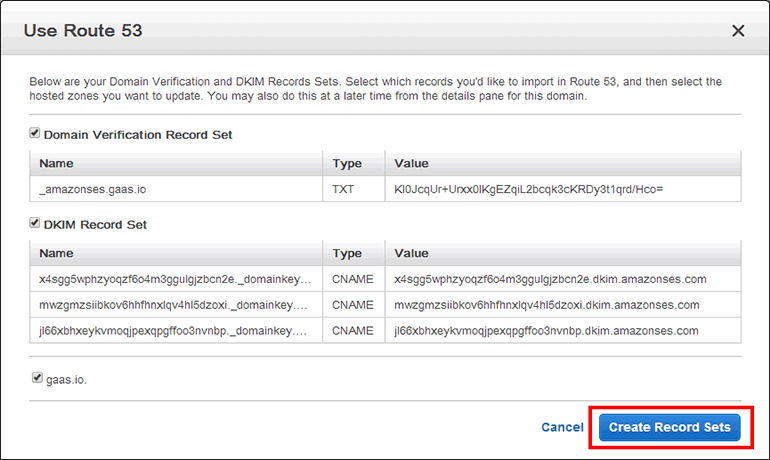The height and width of the screenshot is (460, 770).
Task: Close the Use Route 53 dialog
Action: [x=738, y=31]
